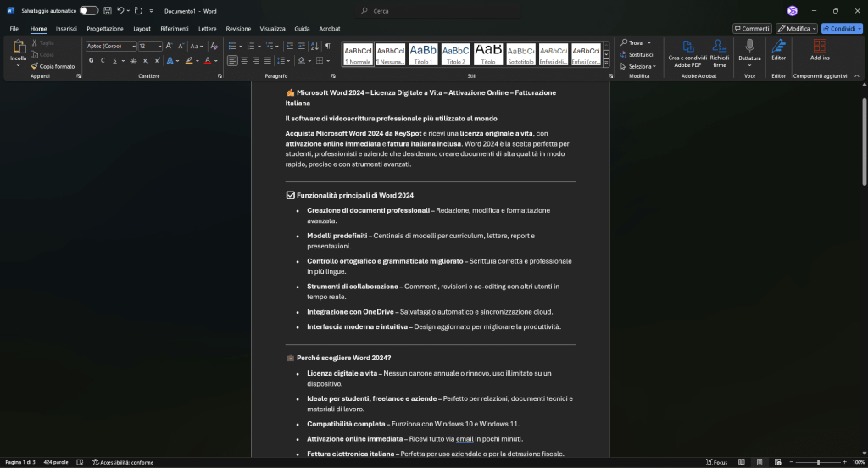This screenshot has height=468, width=868.
Task: Open the Commenti button
Action: pyautogui.click(x=752, y=28)
